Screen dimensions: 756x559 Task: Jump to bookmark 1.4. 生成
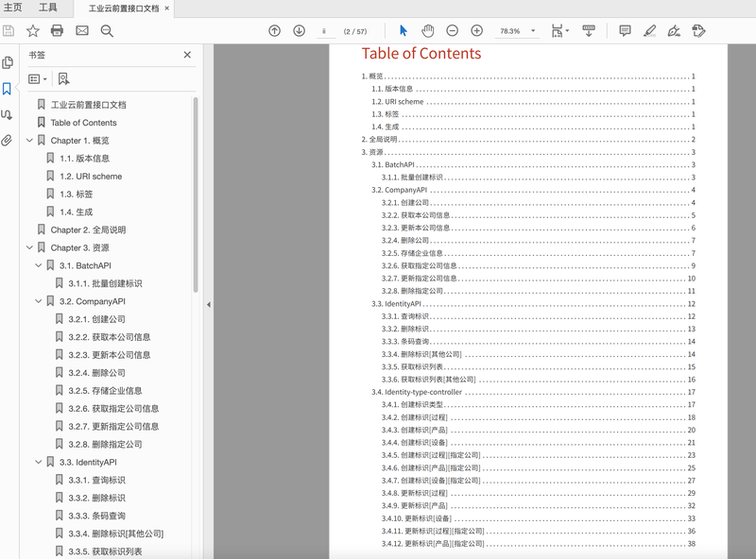pos(77,212)
